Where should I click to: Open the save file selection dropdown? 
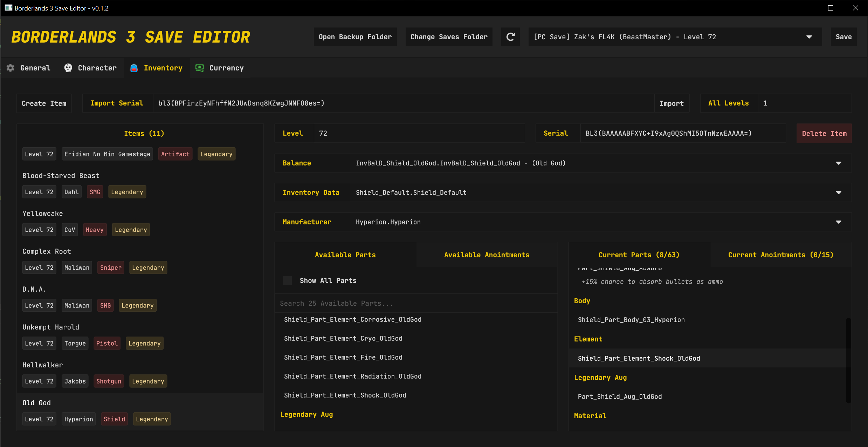pos(809,37)
